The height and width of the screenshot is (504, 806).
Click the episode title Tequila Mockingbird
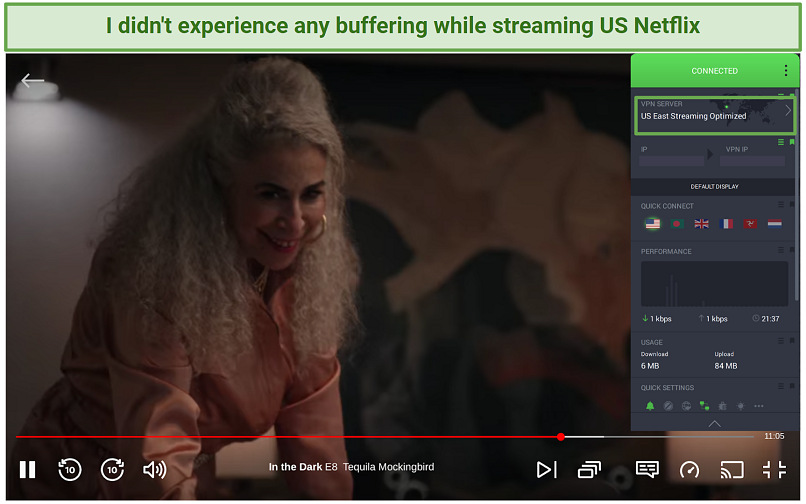click(x=388, y=467)
